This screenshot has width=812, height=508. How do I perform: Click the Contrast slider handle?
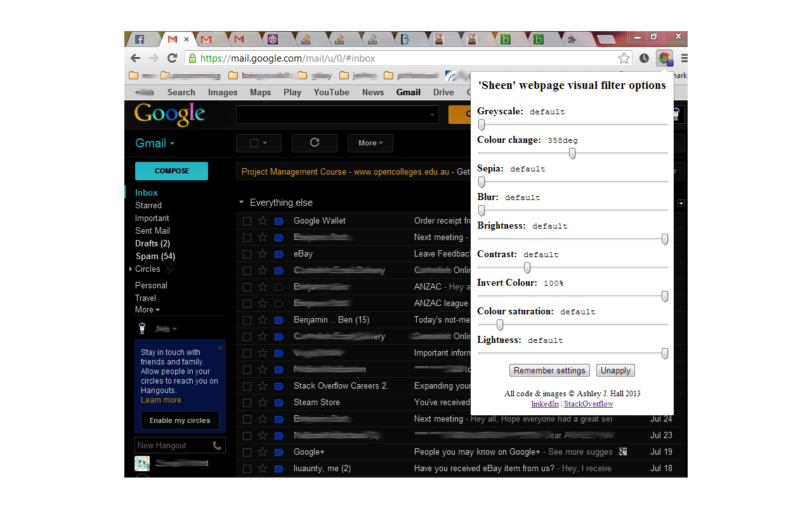point(527,268)
